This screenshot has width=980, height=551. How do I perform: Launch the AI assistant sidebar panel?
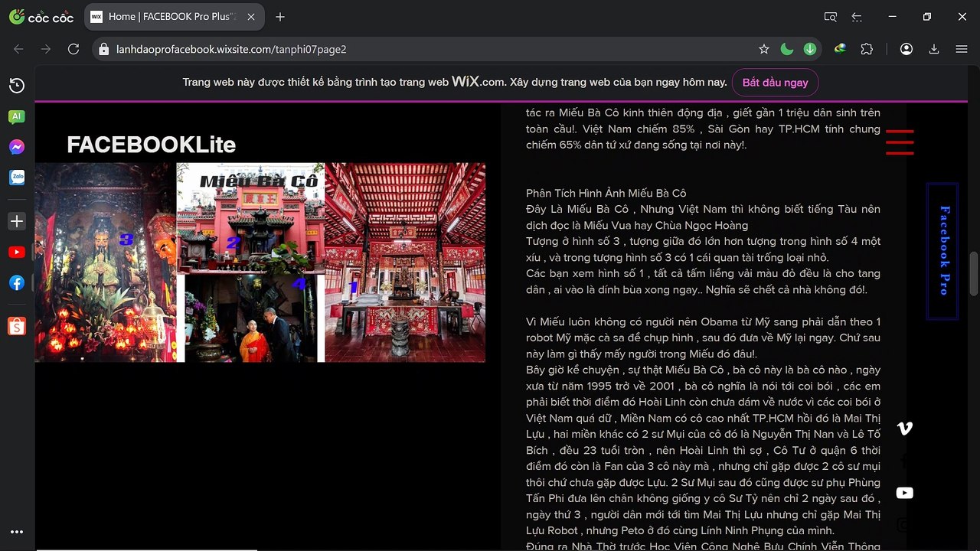pyautogui.click(x=17, y=116)
